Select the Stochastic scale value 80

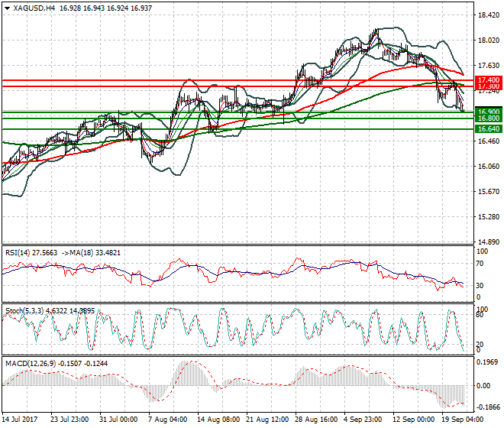tap(480, 314)
